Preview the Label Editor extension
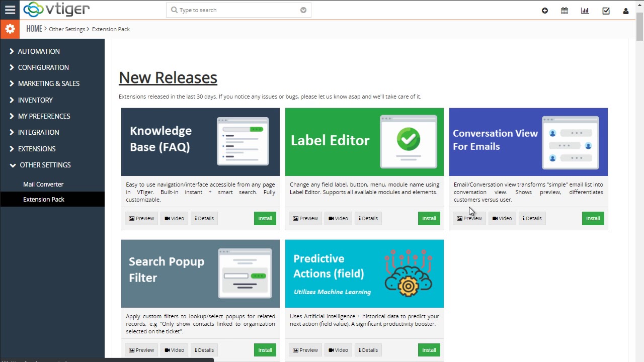The image size is (644, 362). coord(305,218)
